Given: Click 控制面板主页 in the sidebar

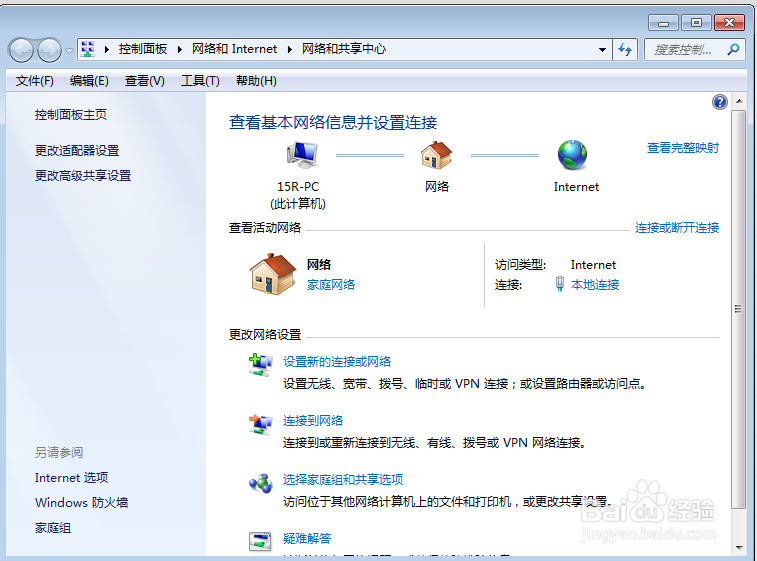Looking at the screenshot, I should (71, 114).
